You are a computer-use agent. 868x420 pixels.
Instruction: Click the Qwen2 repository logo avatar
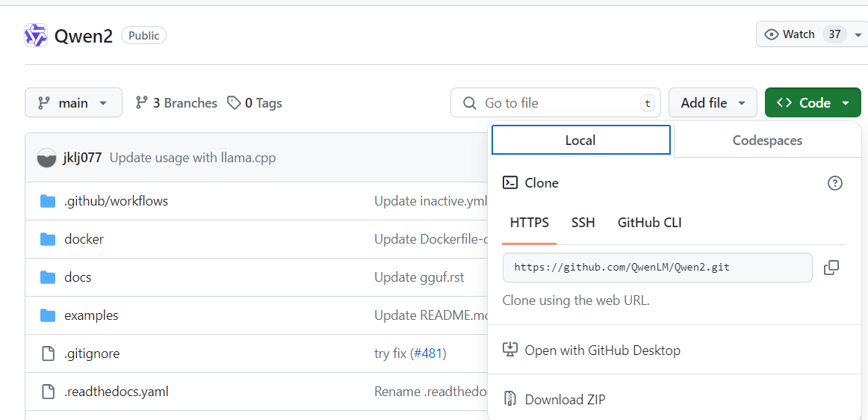click(x=36, y=36)
